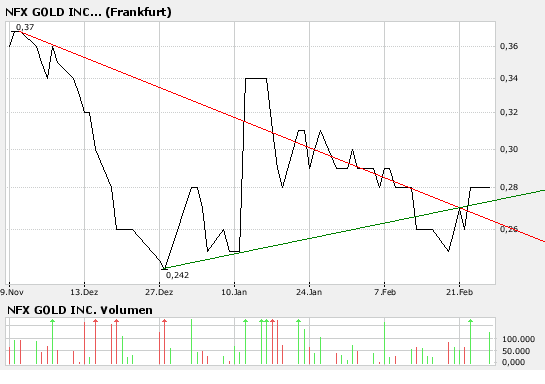Click the chart title NFX GOLD INC... (Frankfurt)

pyautogui.click(x=88, y=12)
